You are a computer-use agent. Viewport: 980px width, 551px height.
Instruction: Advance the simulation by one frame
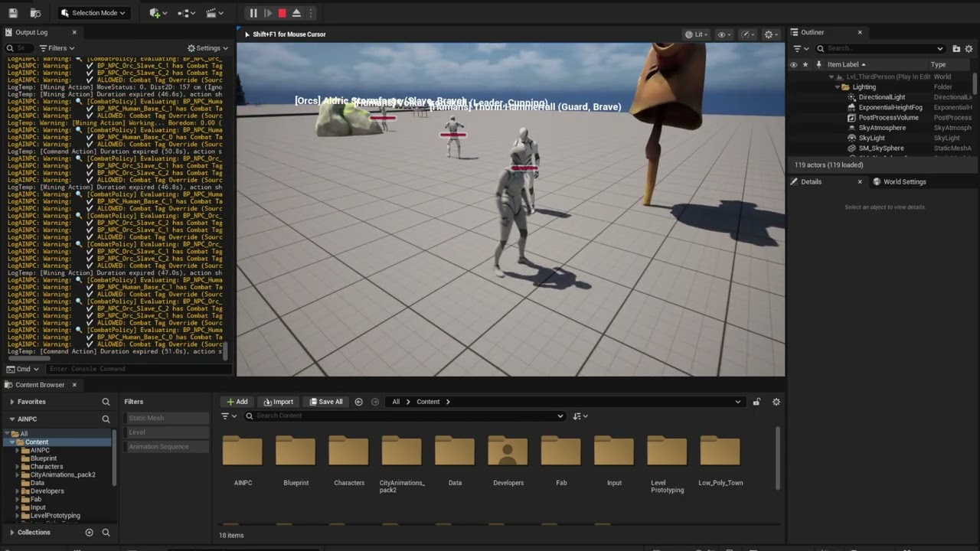(x=267, y=13)
